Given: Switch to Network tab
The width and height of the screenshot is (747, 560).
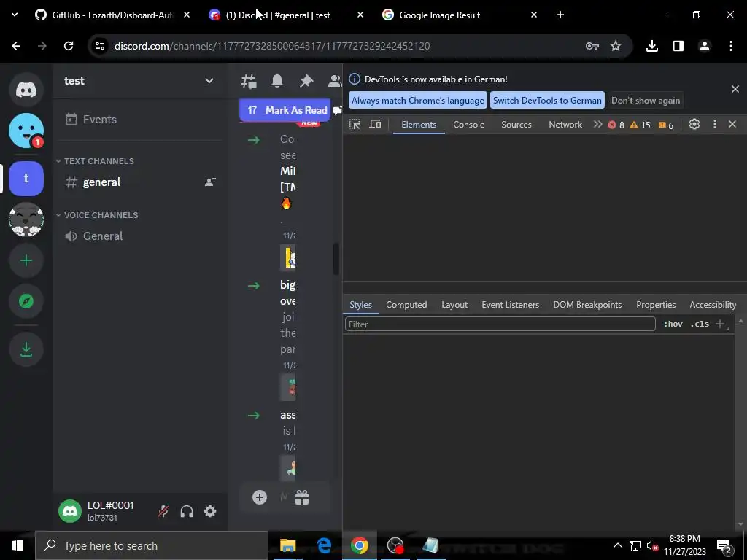Looking at the screenshot, I should coord(565,125).
